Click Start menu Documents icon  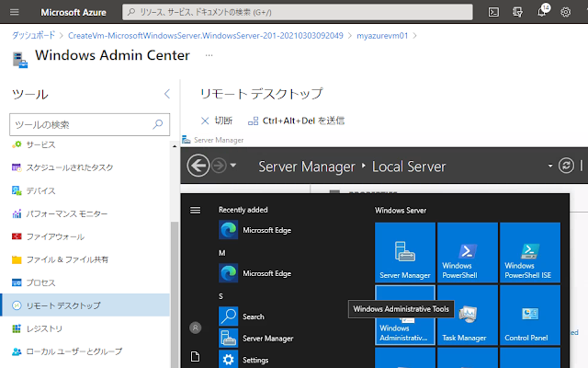click(196, 356)
